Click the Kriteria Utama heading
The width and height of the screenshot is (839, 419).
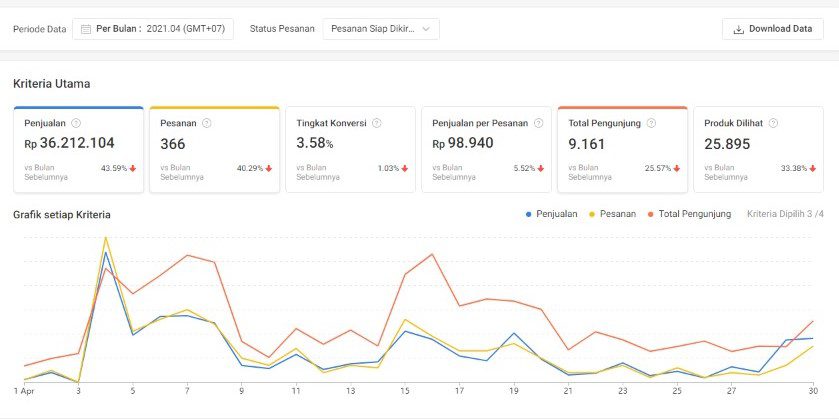tap(51, 84)
